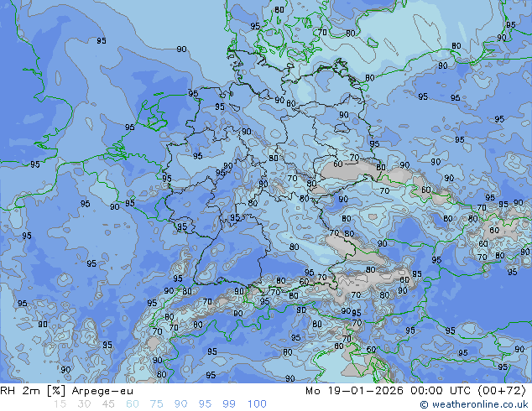Click the legend value 75
The width and height of the screenshot is (532, 411).
pyautogui.click(x=156, y=404)
